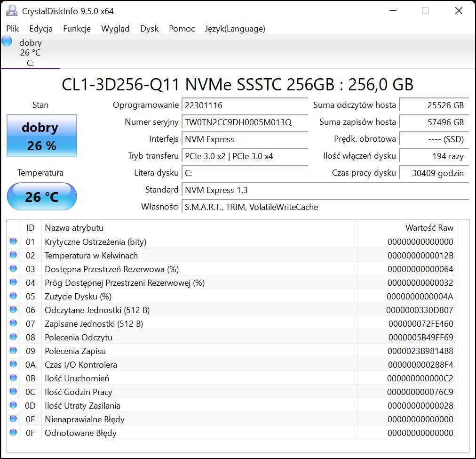Click the Nazwa atrybutu column header
Viewport: 476px width, 459px height.
coord(199,228)
